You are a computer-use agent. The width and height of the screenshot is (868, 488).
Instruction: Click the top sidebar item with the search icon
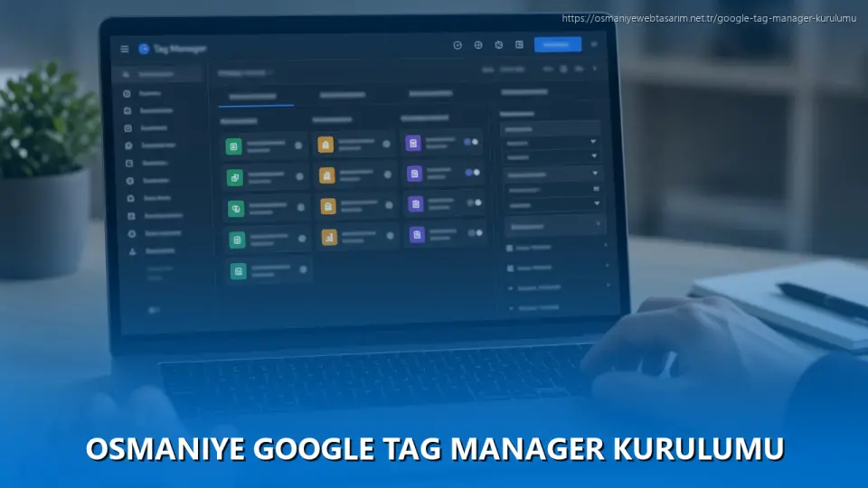pyautogui.click(x=157, y=74)
